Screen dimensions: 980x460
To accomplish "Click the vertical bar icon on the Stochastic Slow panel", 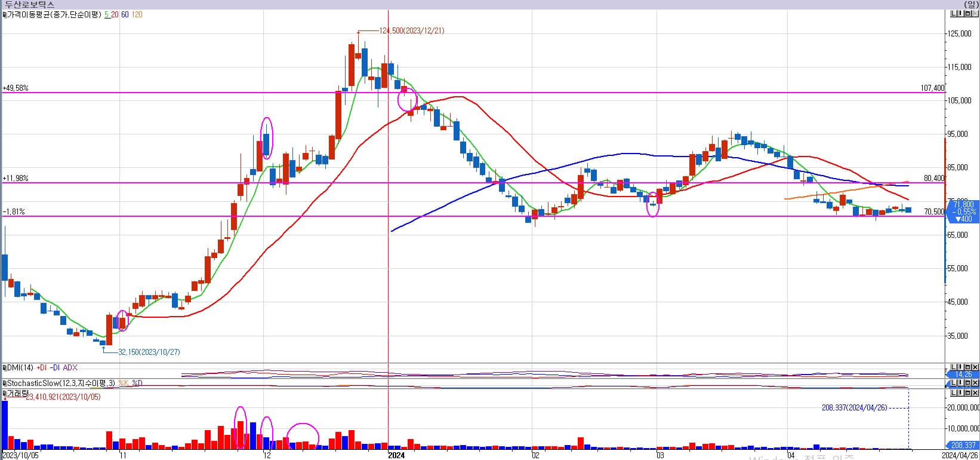I will pyautogui.click(x=960, y=382).
